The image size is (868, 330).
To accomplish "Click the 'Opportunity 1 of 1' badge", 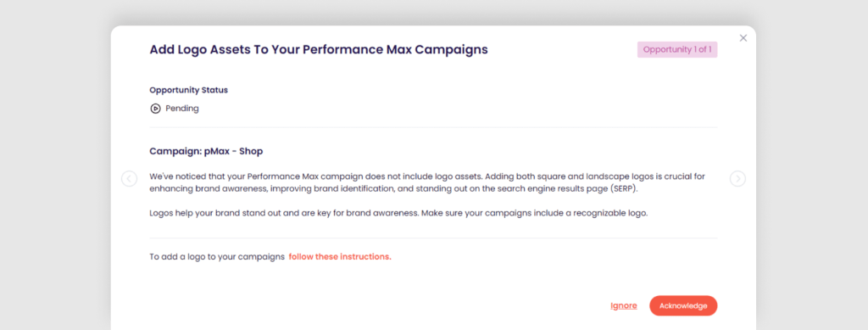I will point(677,50).
